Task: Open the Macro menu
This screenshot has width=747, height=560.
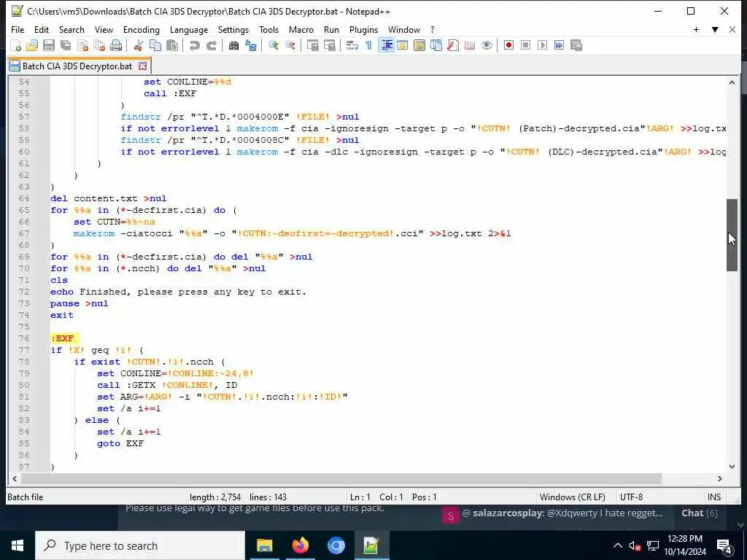Action: (x=301, y=29)
